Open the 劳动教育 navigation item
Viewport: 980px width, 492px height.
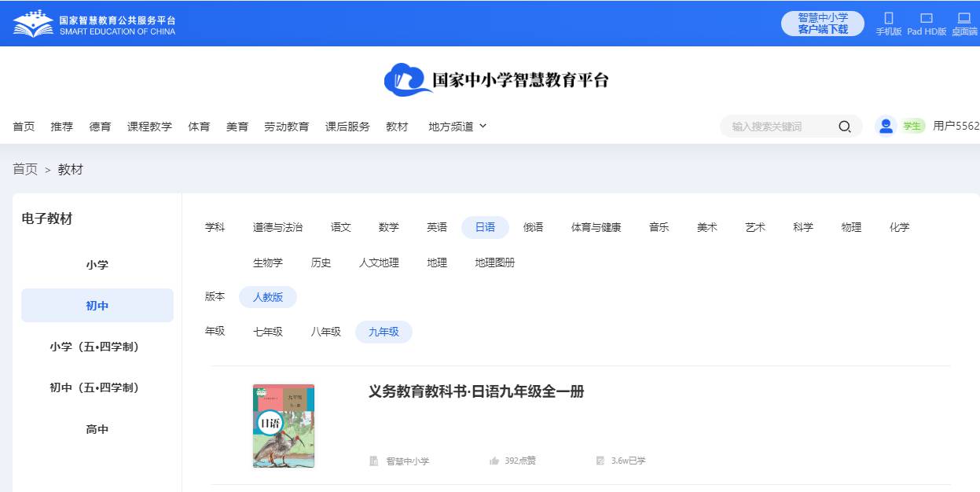coord(287,127)
